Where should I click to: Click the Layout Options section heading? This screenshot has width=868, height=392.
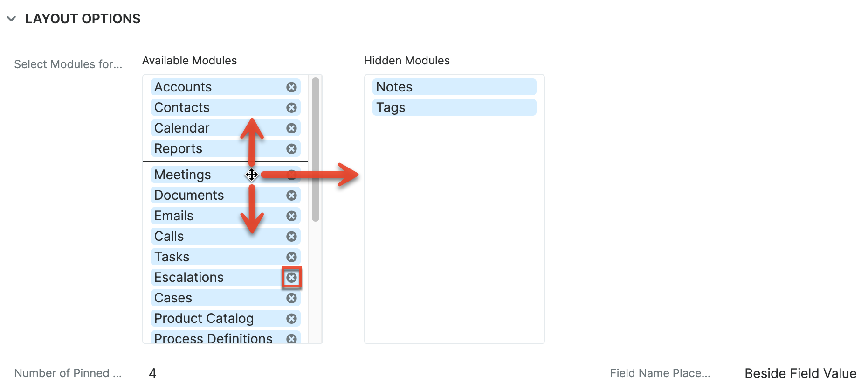tap(83, 19)
